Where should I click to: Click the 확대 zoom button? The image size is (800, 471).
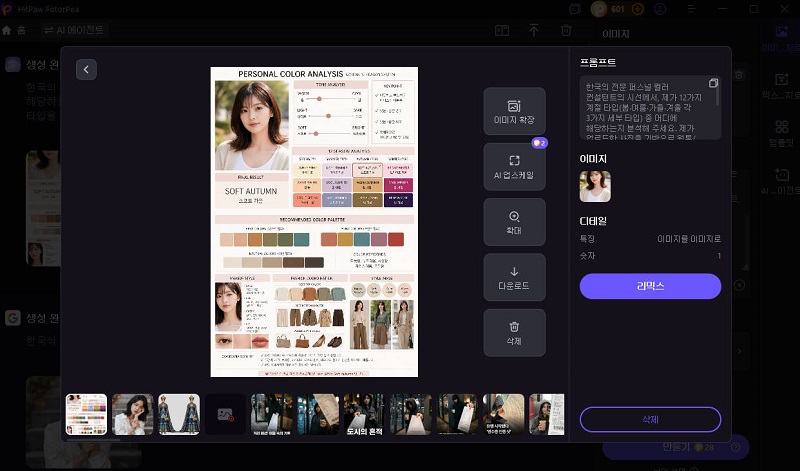tap(514, 222)
